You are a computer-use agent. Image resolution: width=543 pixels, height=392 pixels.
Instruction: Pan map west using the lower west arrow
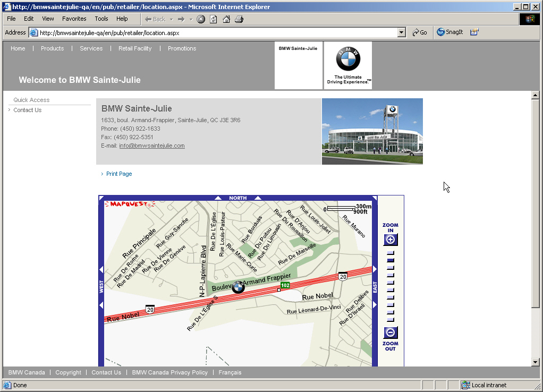pos(101,305)
